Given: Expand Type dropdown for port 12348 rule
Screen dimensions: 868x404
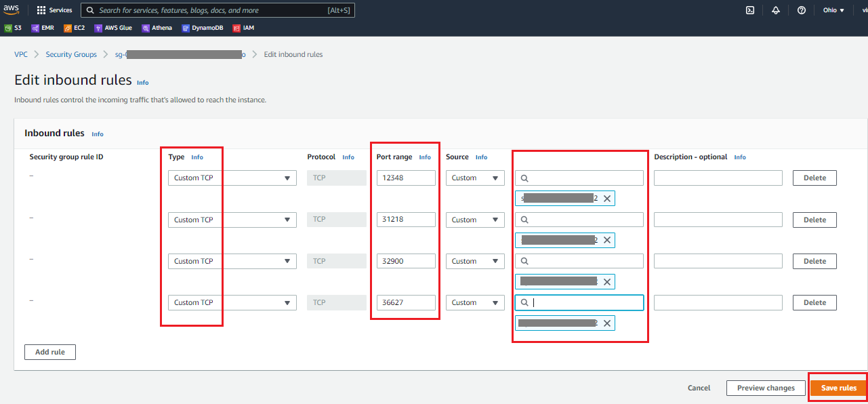Looking at the screenshot, I should point(232,178).
